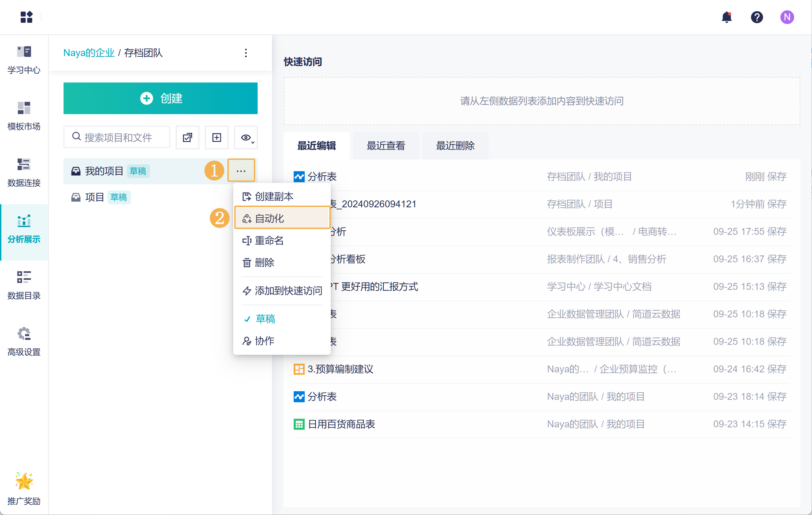The width and height of the screenshot is (812, 515).
Task: Switch to the 最近查看 tab
Action: click(386, 146)
